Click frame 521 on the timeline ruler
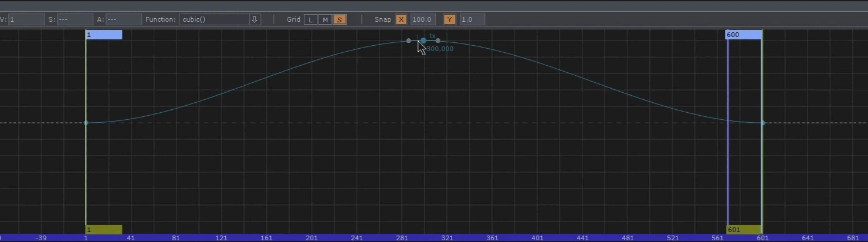868x242 pixels. [673, 238]
